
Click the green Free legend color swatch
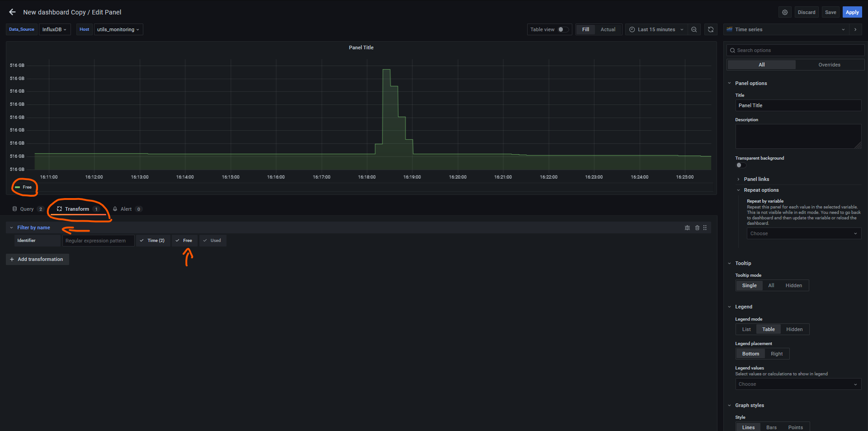click(x=18, y=187)
